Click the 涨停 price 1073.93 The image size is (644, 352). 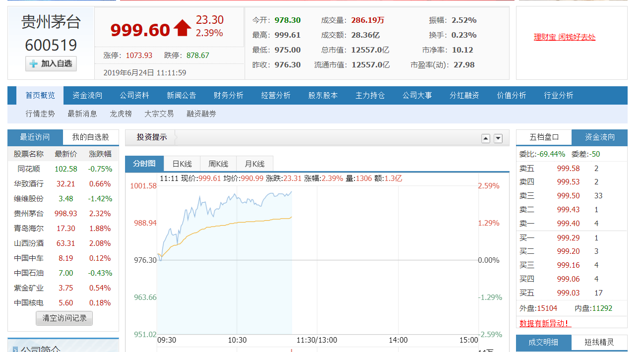click(x=139, y=56)
